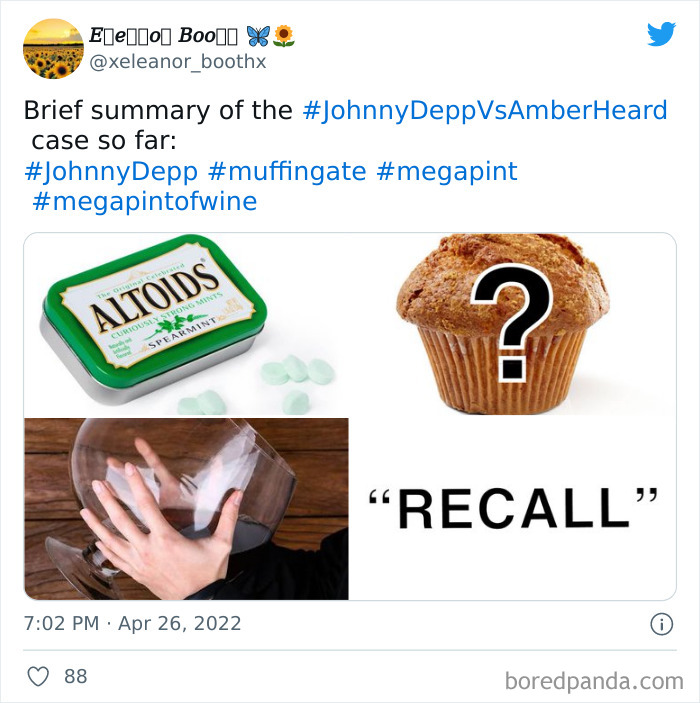Click the butterfly emoji in display name
This screenshot has height=703, width=700.
(x=258, y=36)
